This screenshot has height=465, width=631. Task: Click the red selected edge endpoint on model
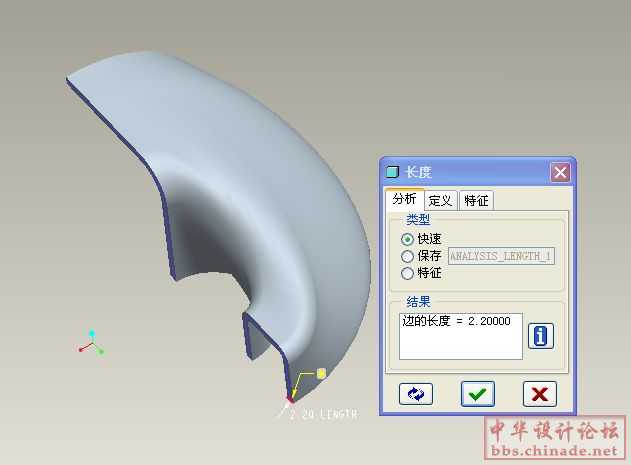tap(289, 399)
